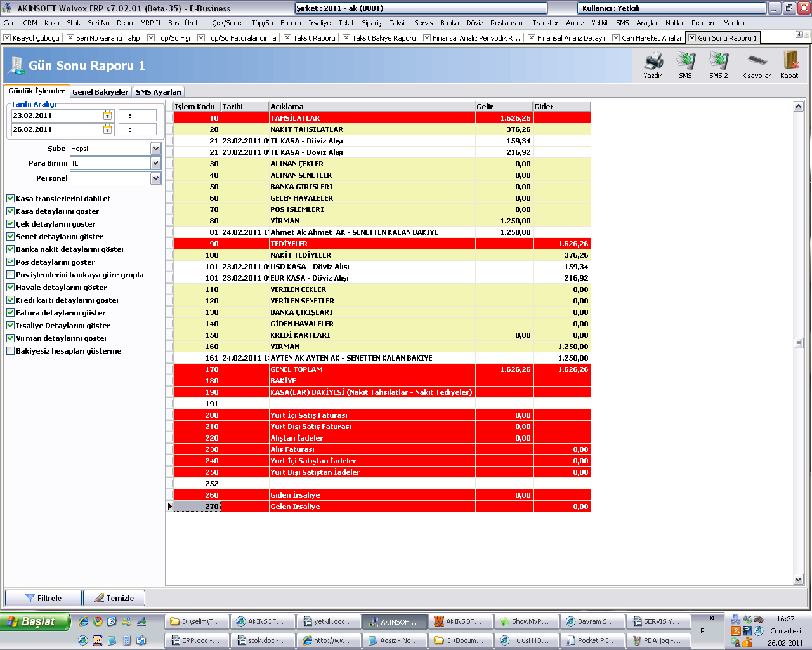812x650 pixels.
Task: Click the report scrollbar down arrow
Action: (799, 579)
